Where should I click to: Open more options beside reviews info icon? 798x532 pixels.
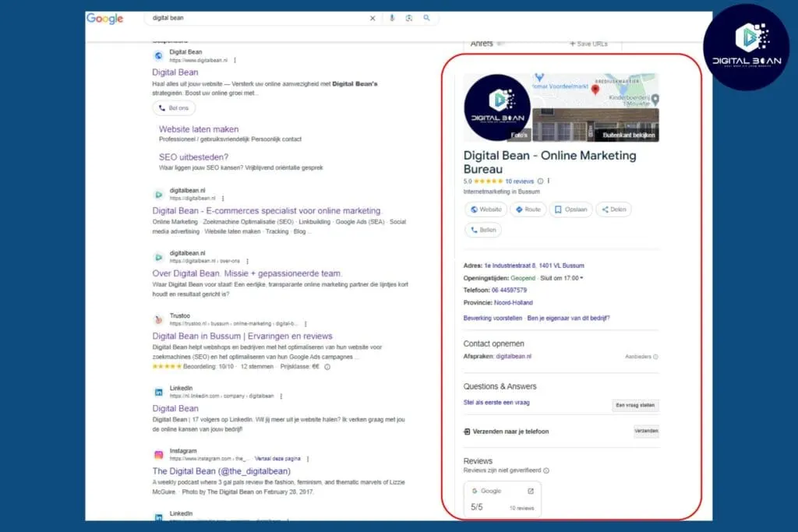click(549, 181)
